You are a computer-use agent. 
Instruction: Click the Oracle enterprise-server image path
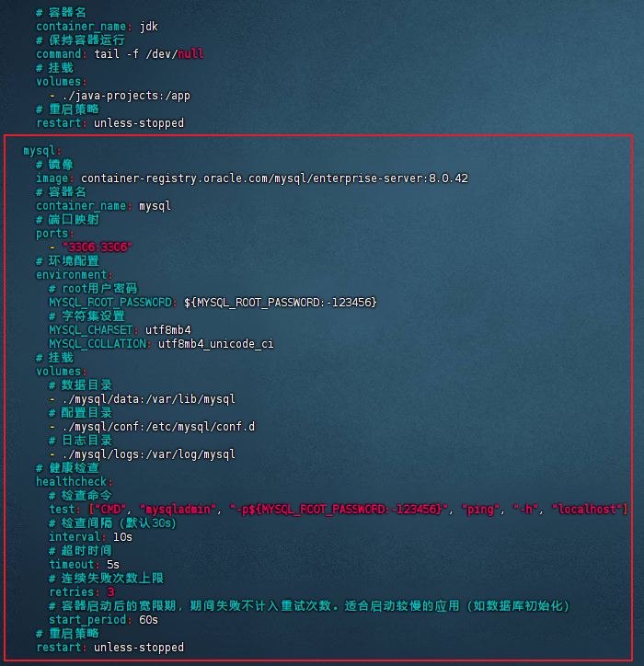pos(274,178)
